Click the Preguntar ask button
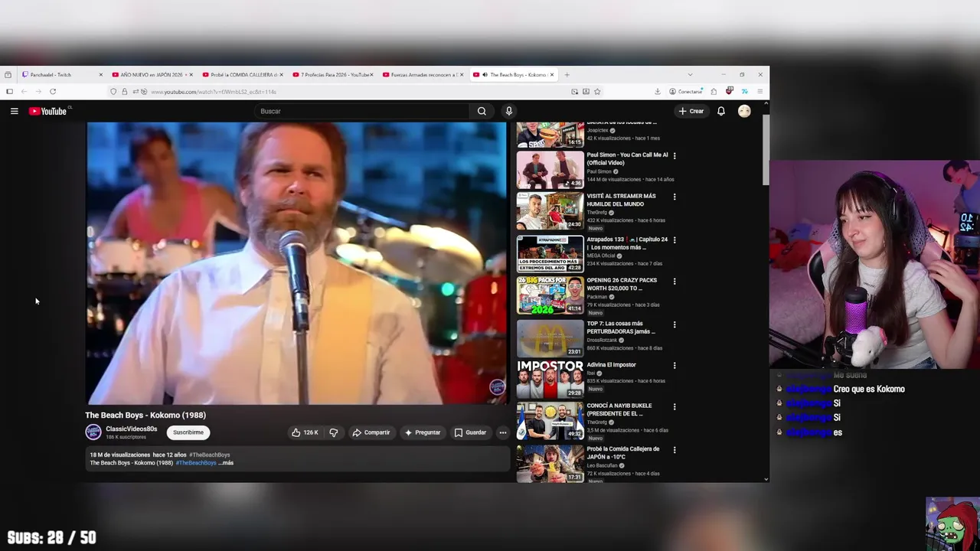Viewport: 980px width, 551px height. (x=423, y=432)
